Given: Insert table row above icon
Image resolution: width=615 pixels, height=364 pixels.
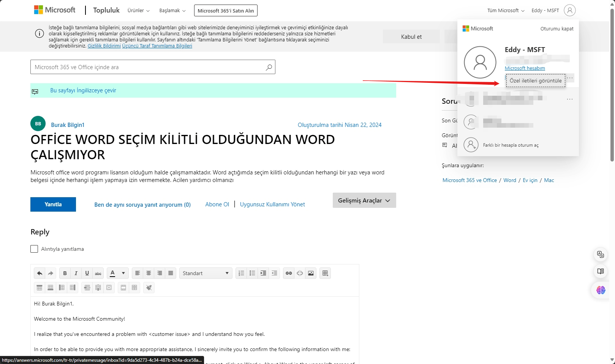Looking at the screenshot, I should (x=40, y=288).
